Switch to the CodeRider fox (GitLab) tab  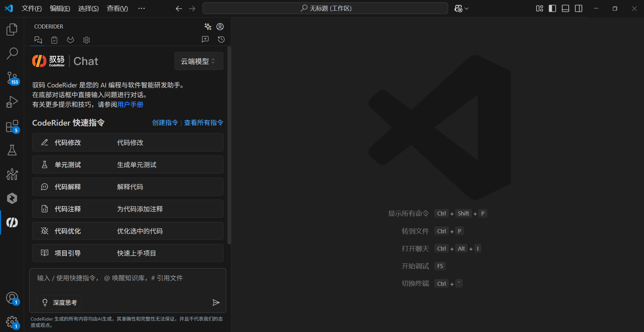[x=70, y=40]
